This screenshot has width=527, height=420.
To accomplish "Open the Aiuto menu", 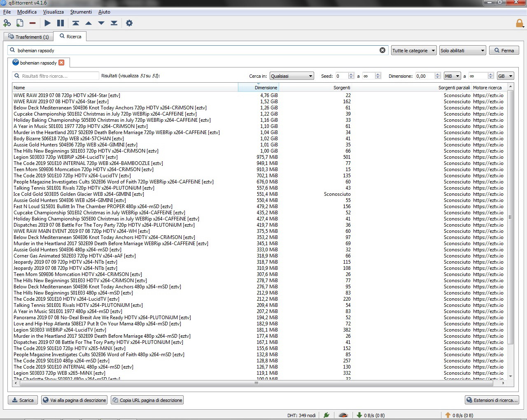I will (104, 12).
